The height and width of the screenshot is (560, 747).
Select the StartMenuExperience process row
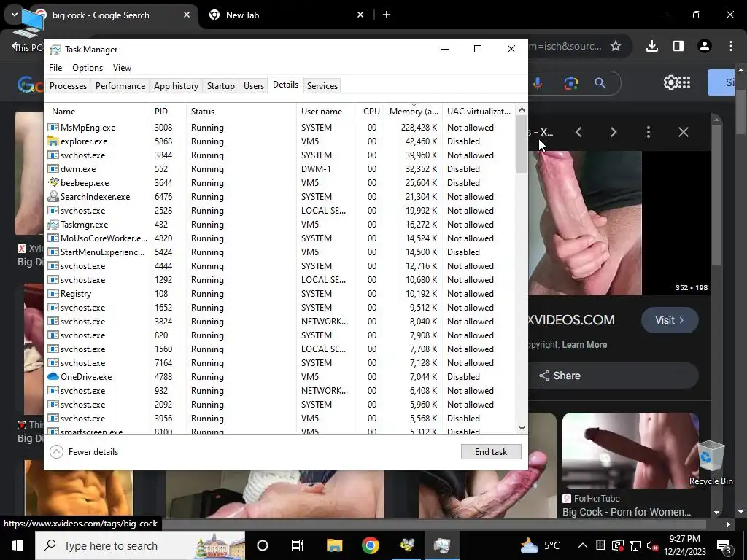click(x=280, y=252)
